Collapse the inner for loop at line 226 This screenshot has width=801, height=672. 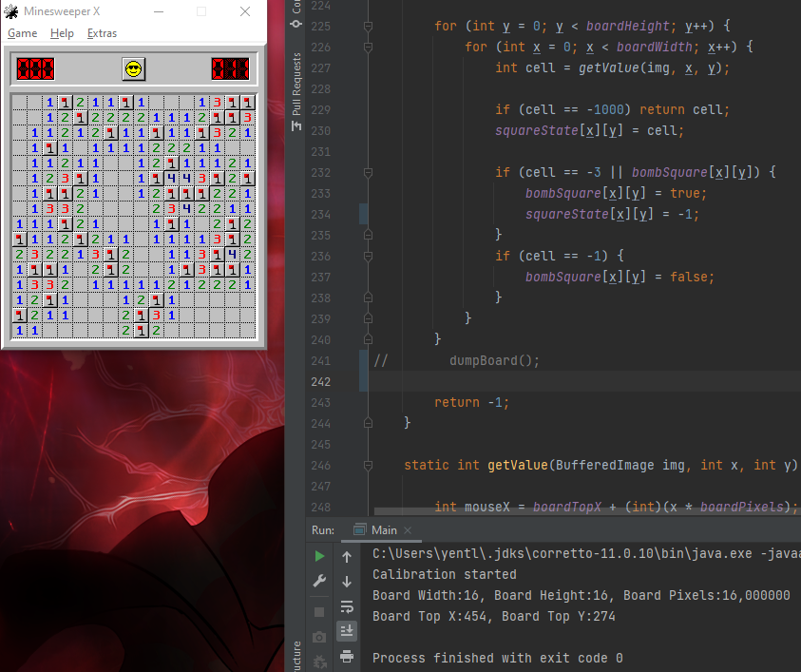368,47
